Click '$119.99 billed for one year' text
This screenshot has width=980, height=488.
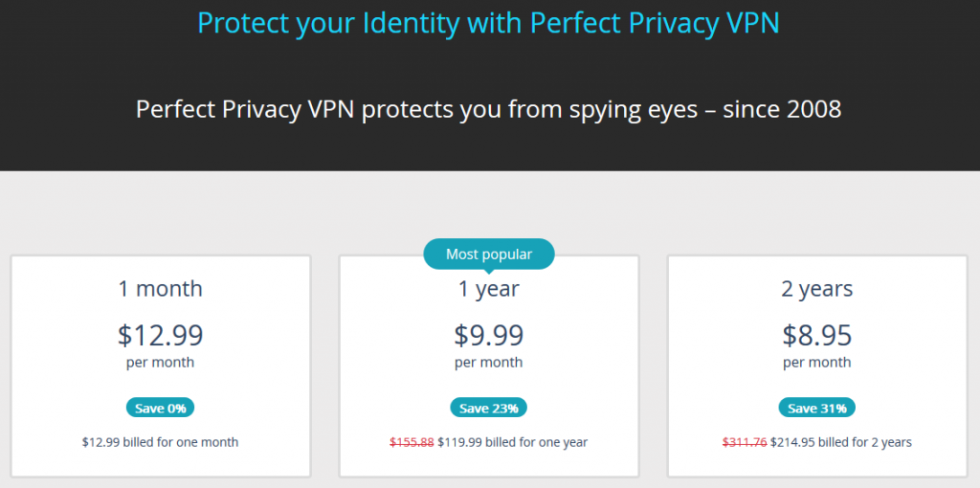click(x=513, y=442)
